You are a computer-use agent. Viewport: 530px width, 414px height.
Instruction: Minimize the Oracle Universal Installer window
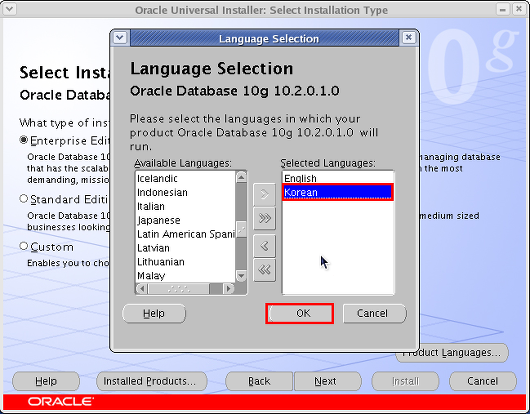point(503,9)
